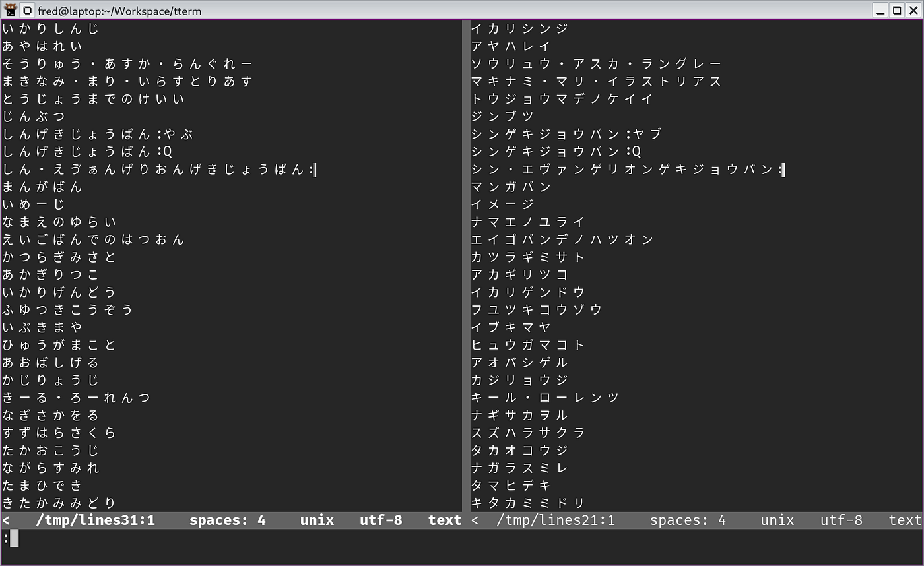The height and width of the screenshot is (566, 924).
Task: Select line きーる・ろーれんつ
Action: 77,398
